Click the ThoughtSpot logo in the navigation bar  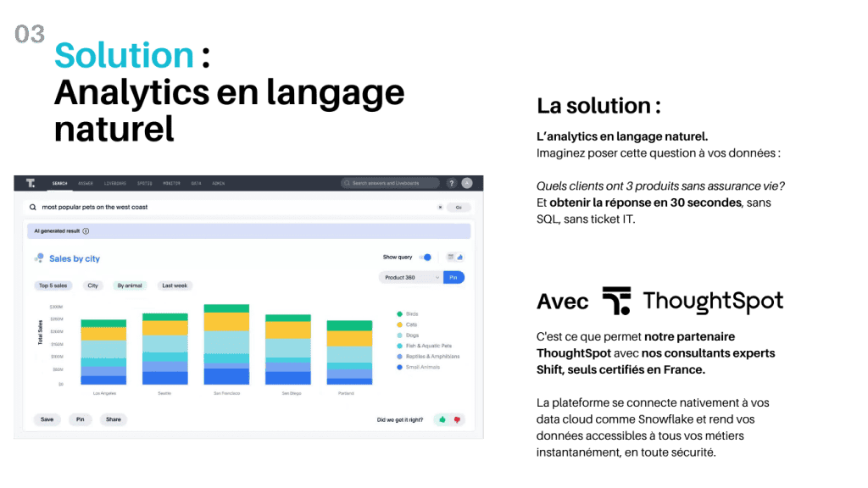29,184
